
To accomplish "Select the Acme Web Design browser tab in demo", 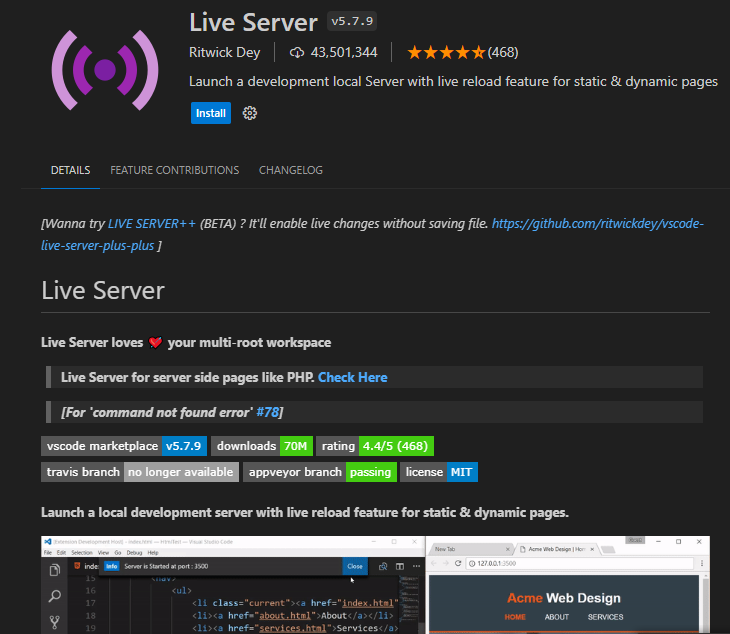I will (x=557, y=549).
